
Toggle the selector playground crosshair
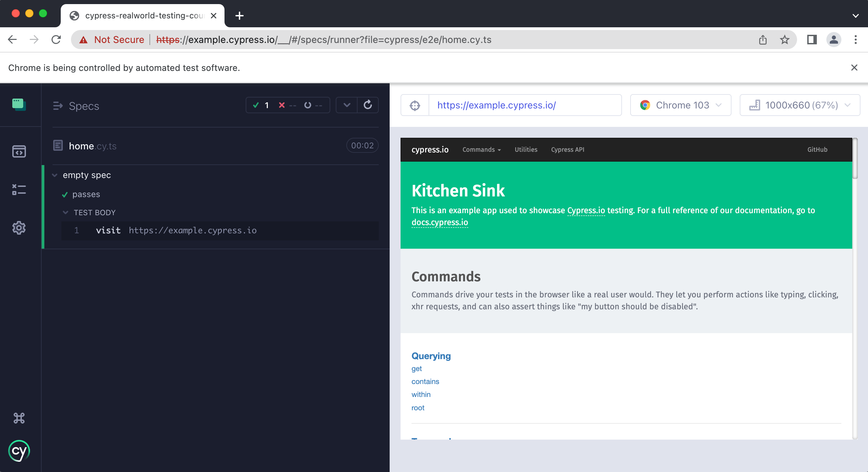(x=415, y=105)
